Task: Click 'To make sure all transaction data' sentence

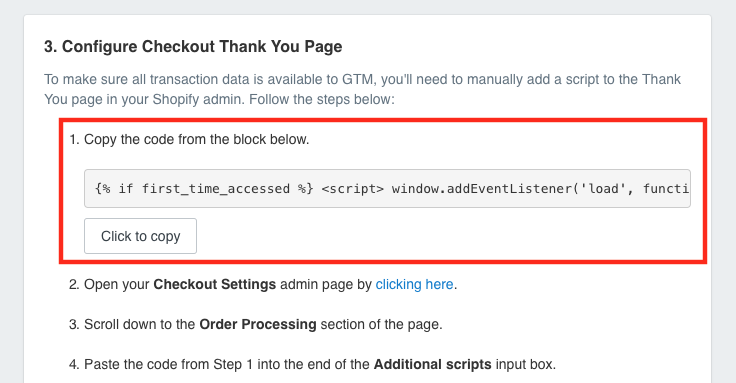Action: pyautogui.click(x=146, y=79)
